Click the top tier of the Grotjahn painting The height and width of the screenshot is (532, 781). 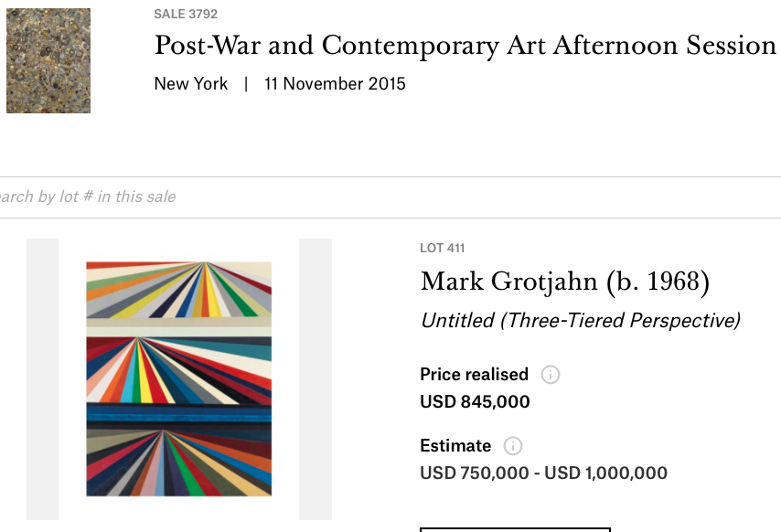[x=179, y=290]
